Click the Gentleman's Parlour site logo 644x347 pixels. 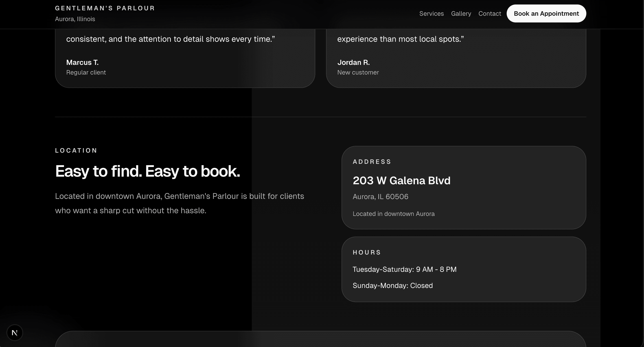105,8
